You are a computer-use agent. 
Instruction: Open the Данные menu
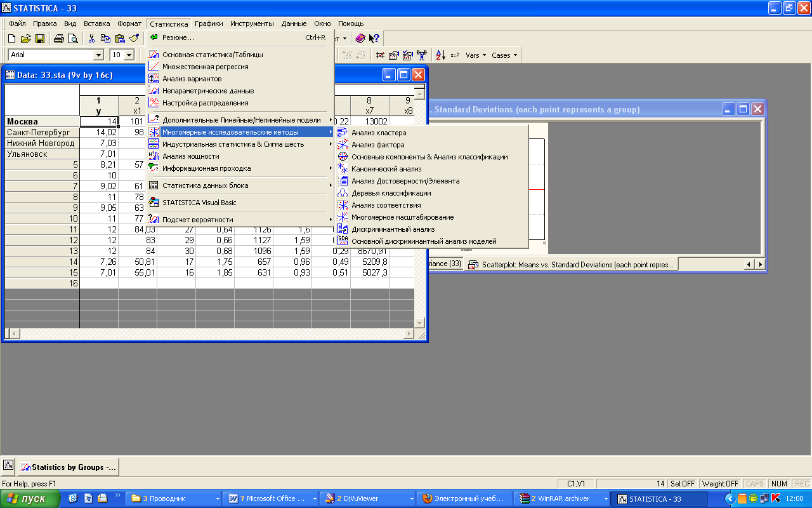tap(294, 23)
